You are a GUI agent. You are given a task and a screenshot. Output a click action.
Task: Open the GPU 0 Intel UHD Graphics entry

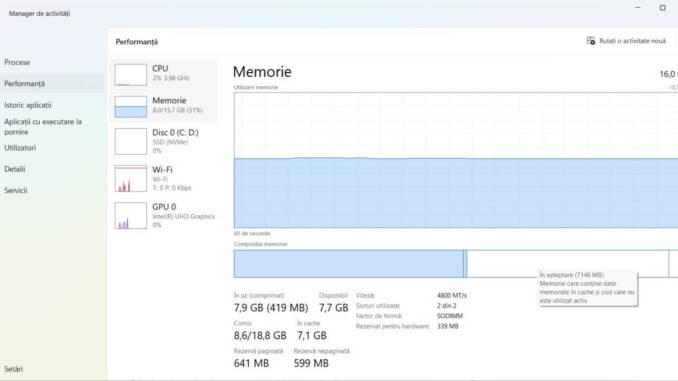click(165, 215)
